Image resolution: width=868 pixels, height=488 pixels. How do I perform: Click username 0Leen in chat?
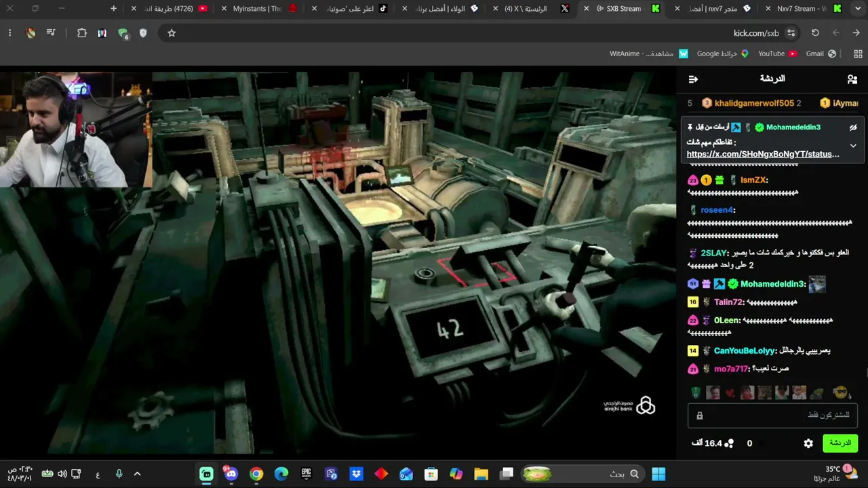click(726, 321)
